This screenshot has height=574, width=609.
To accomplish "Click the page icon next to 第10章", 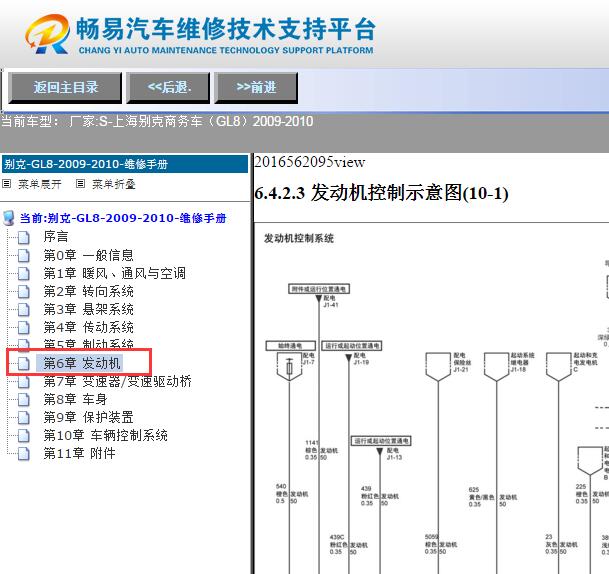I will 24,435.
